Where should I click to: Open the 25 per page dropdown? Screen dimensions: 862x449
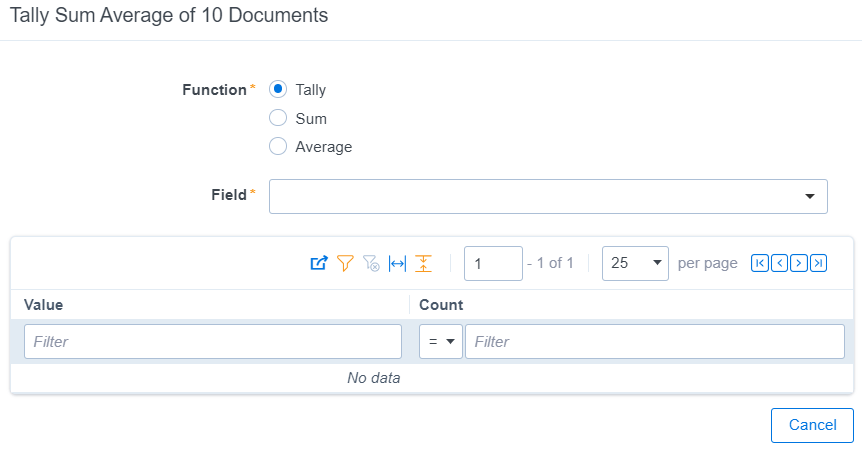(635, 263)
